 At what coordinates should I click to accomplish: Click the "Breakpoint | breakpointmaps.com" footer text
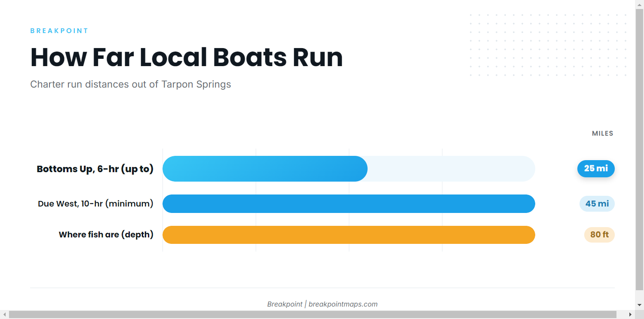click(x=322, y=304)
